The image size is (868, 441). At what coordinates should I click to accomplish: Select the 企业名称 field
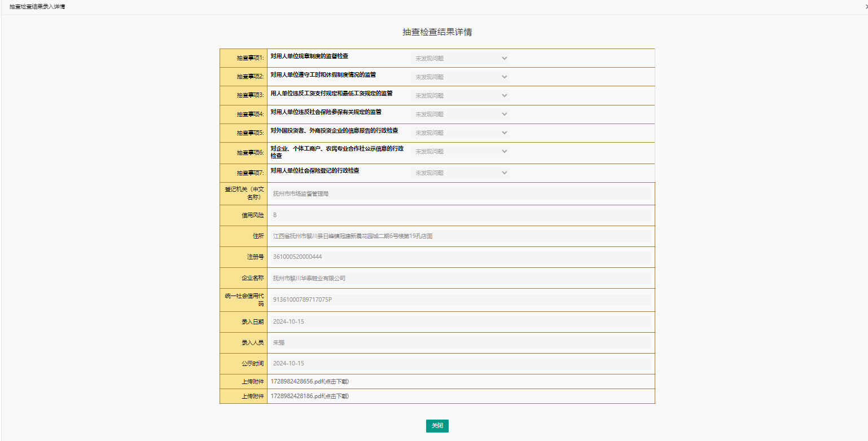click(460, 278)
